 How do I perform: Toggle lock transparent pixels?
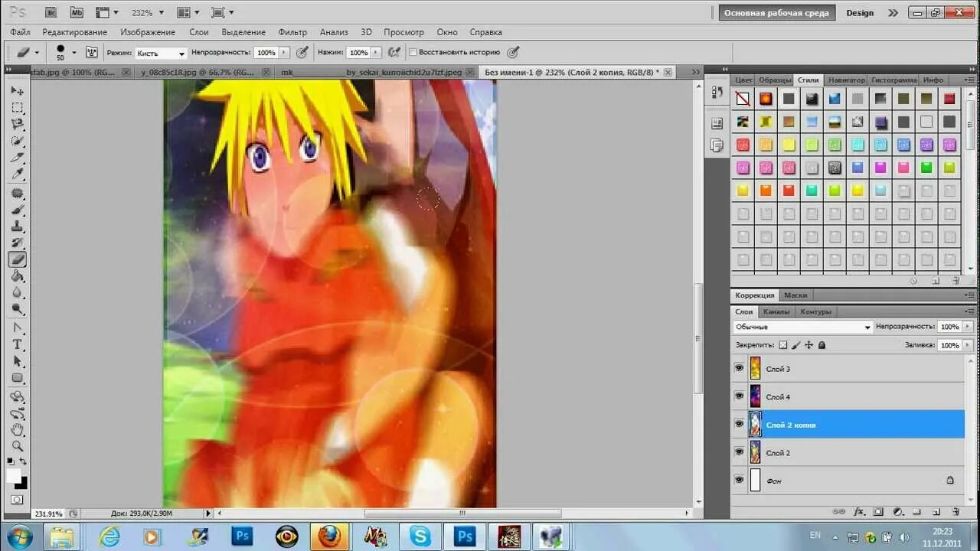782,345
